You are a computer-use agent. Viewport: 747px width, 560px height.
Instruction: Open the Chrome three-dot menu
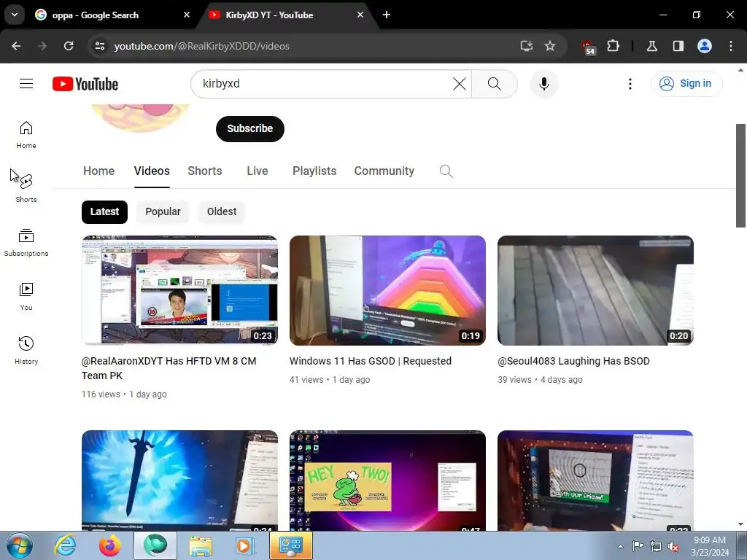pyautogui.click(x=731, y=46)
